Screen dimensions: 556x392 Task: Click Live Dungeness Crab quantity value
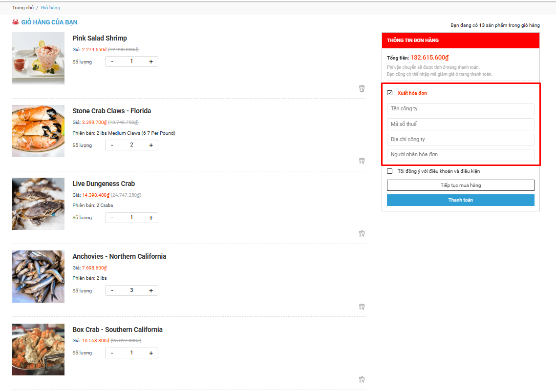click(x=131, y=217)
